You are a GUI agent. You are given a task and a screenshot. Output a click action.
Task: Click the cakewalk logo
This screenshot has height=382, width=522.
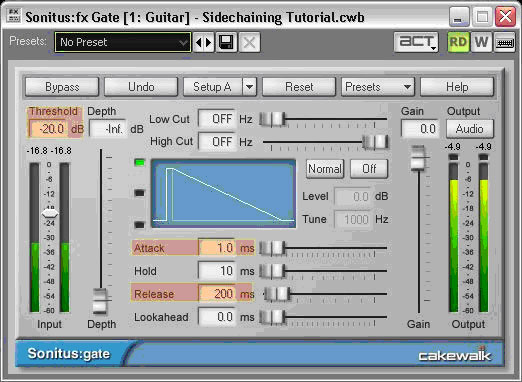pos(455,355)
